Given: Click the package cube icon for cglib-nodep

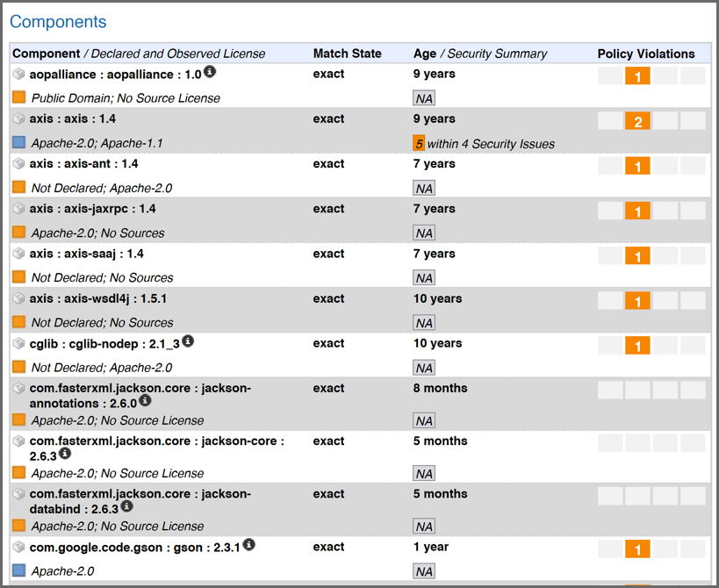Looking at the screenshot, I should (18, 343).
